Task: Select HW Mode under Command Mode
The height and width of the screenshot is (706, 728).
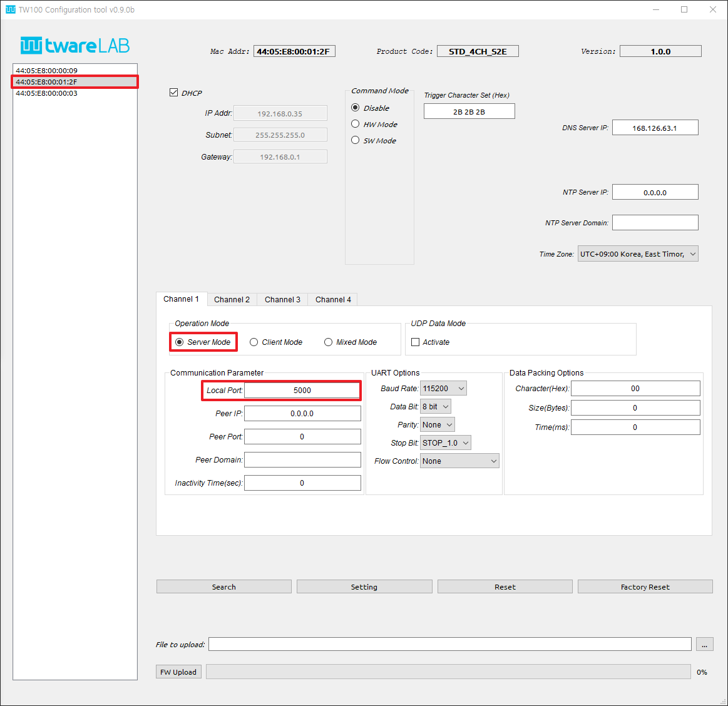Action: pos(355,124)
